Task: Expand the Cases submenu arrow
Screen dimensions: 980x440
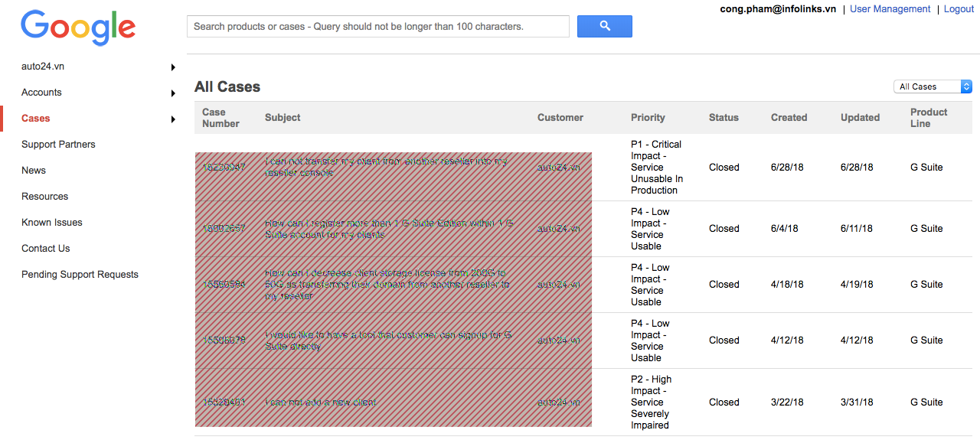Action: pos(174,119)
